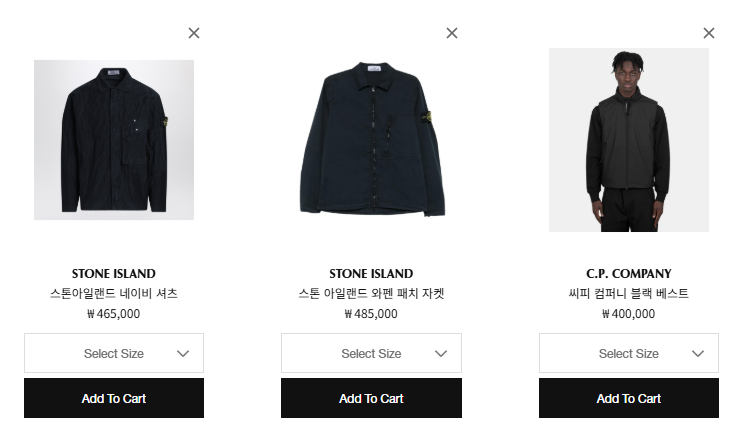Image resolution: width=737 pixels, height=433 pixels.
Task: Open Select Size dropdown for black vest
Action: coord(628,353)
